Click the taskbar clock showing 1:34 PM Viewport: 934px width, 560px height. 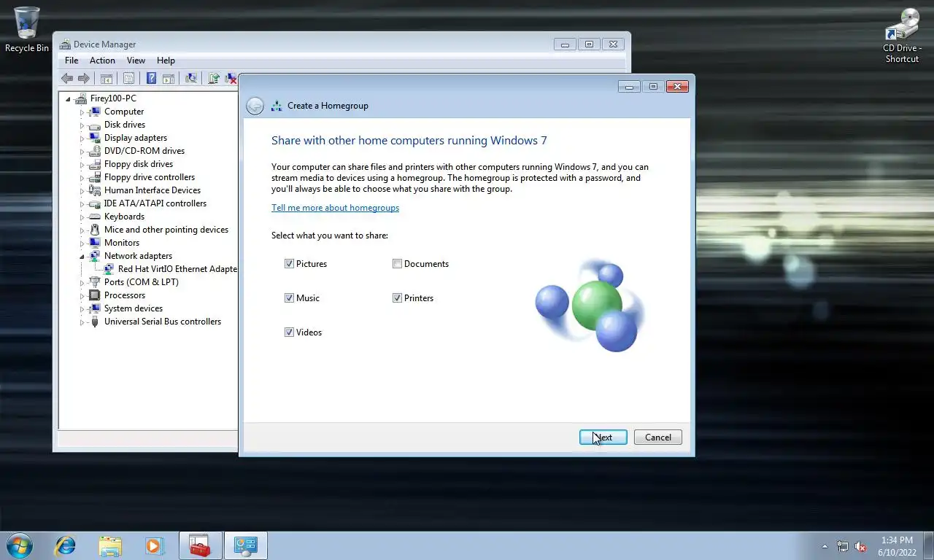coord(897,546)
